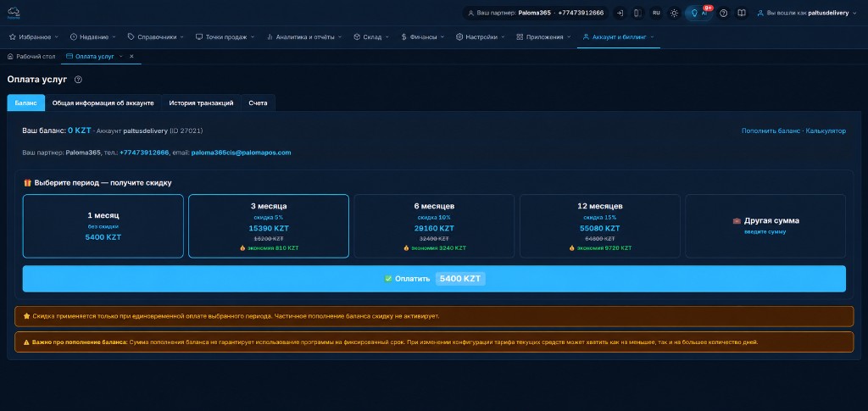Open the Калькулятор link
Viewport: 868px width, 411px height.
tap(826, 131)
